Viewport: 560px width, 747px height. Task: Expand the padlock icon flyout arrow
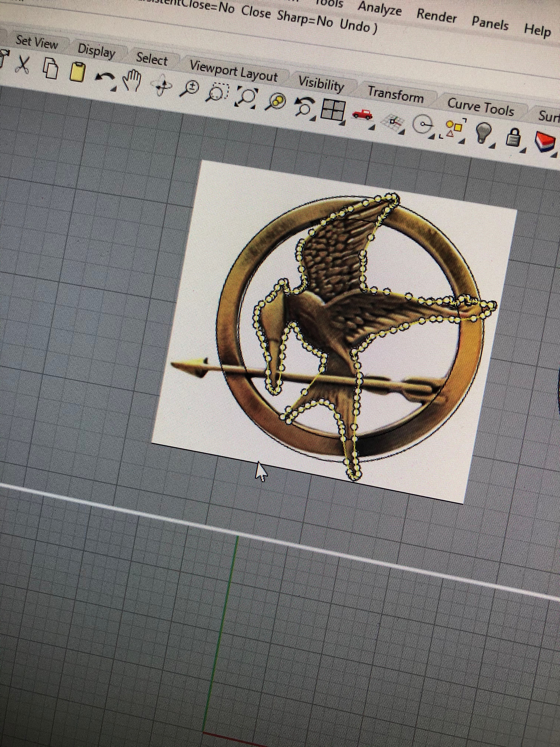[523, 150]
